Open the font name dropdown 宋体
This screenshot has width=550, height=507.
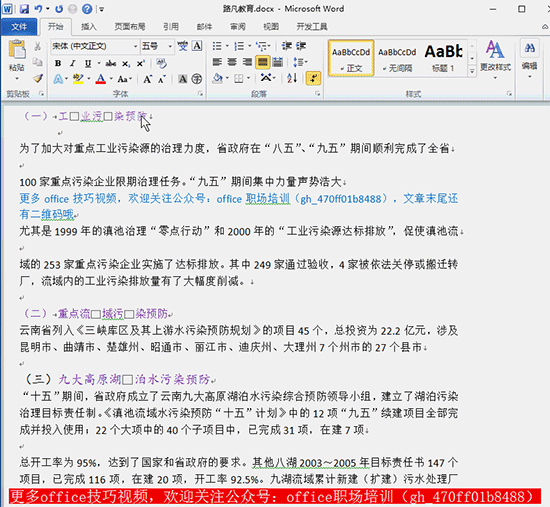tap(95, 46)
